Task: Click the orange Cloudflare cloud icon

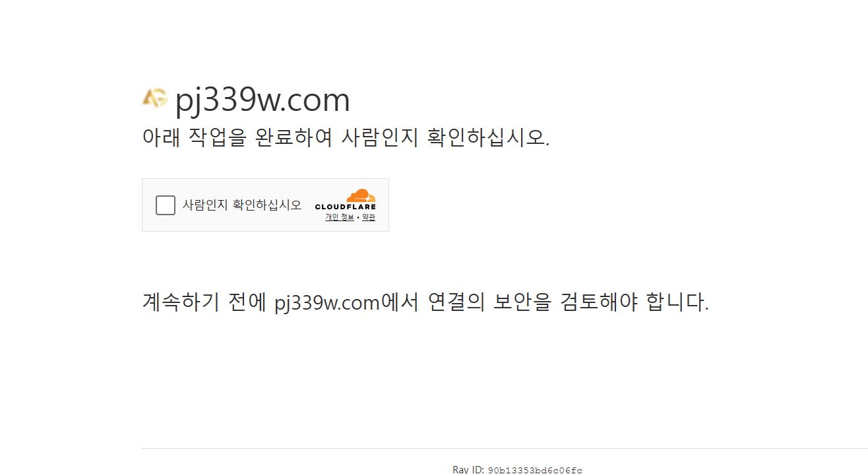Action: [x=361, y=195]
